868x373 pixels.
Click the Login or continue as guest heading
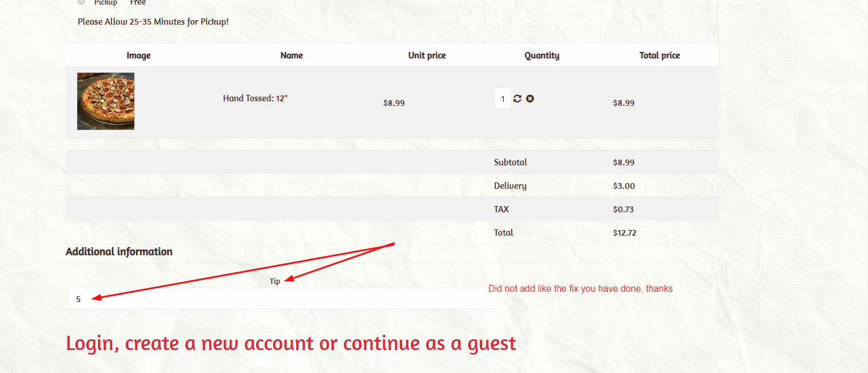click(291, 343)
